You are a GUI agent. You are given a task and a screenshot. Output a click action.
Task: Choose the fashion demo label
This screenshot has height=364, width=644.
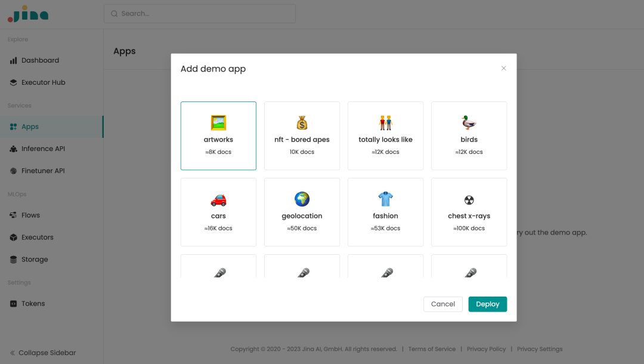386,216
